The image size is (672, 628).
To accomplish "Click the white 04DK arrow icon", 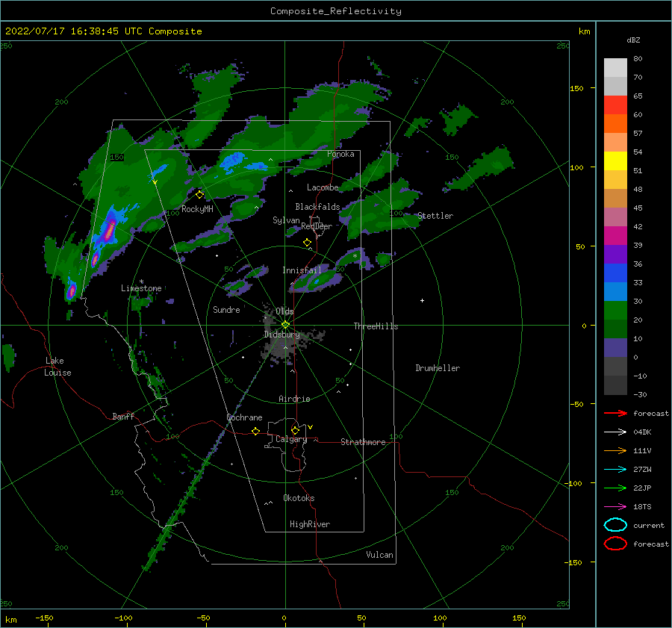I will 615,432.
